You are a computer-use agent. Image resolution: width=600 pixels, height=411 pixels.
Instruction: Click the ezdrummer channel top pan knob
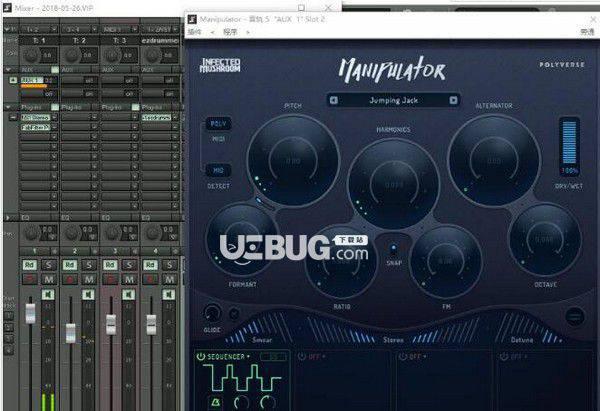click(152, 55)
